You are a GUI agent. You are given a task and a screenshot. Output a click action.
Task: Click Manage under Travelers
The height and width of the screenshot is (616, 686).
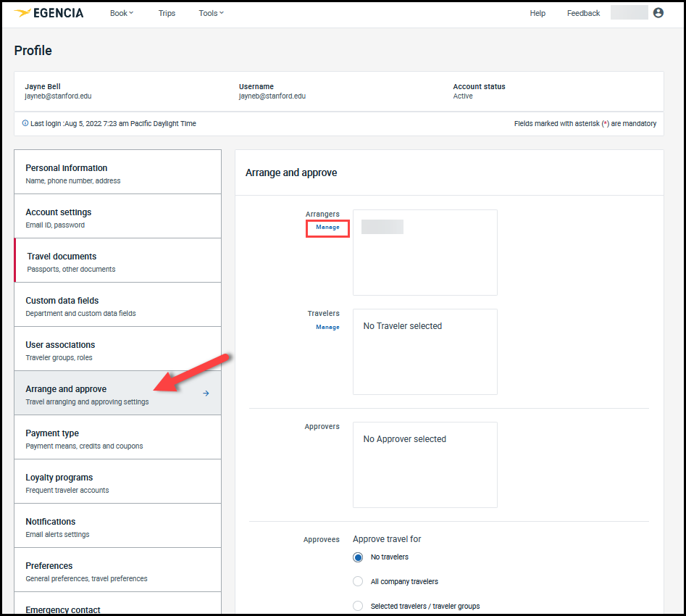pos(327,327)
